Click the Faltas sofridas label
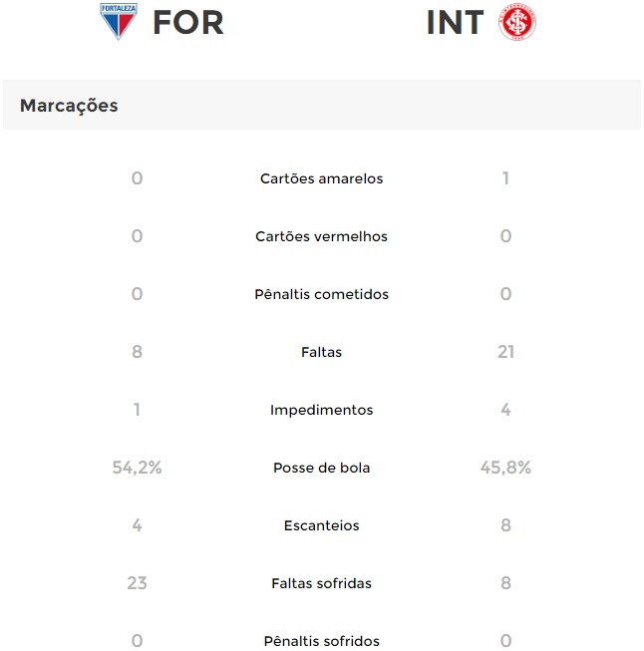This screenshot has width=644, height=651. (321, 583)
